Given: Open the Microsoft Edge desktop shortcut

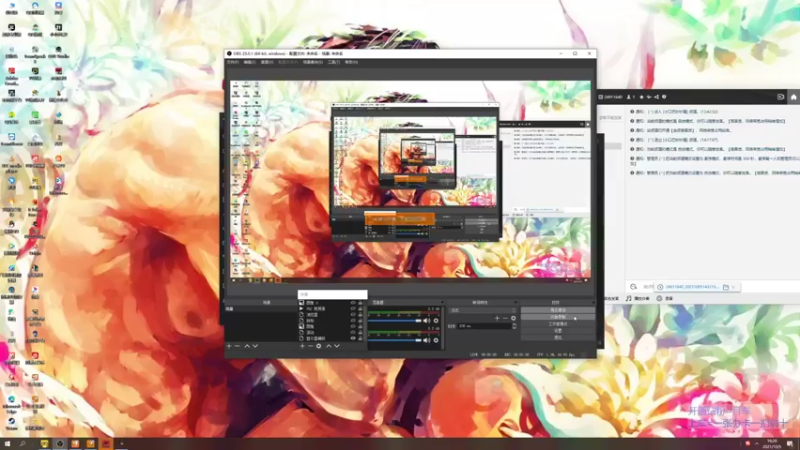Looking at the screenshot, I should [x=11, y=403].
